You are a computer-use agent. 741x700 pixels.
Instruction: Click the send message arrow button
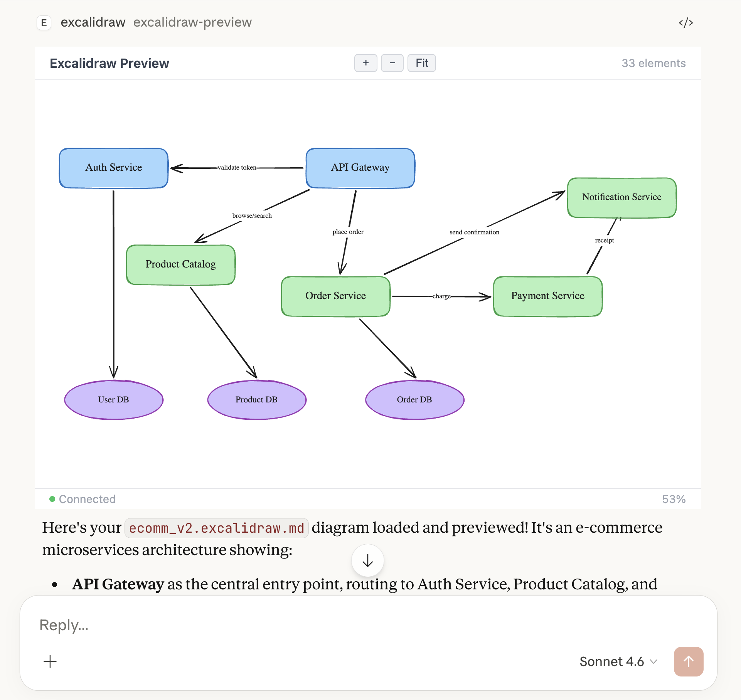pyautogui.click(x=688, y=661)
